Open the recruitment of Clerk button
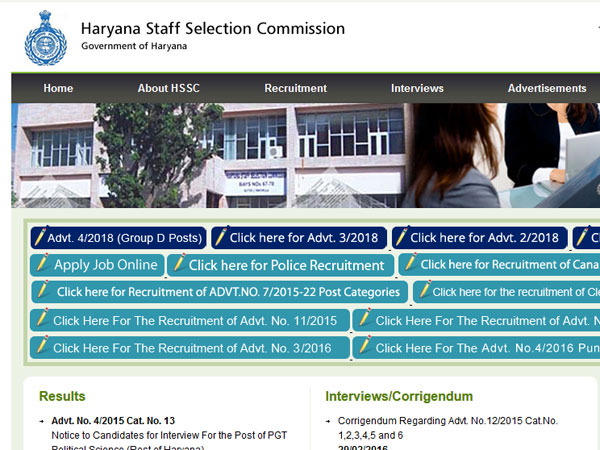 click(x=507, y=292)
